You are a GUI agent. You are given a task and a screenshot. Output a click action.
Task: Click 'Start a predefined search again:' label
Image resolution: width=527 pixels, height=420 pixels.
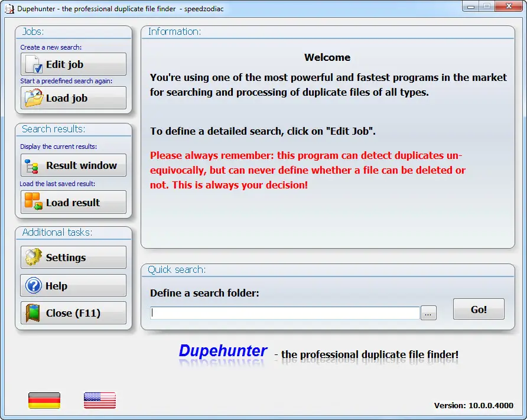[66, 81]
